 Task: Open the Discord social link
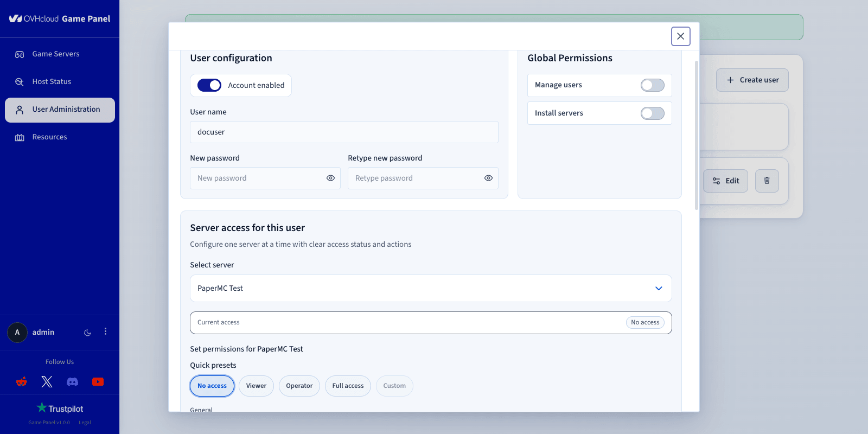click(72, 382)
